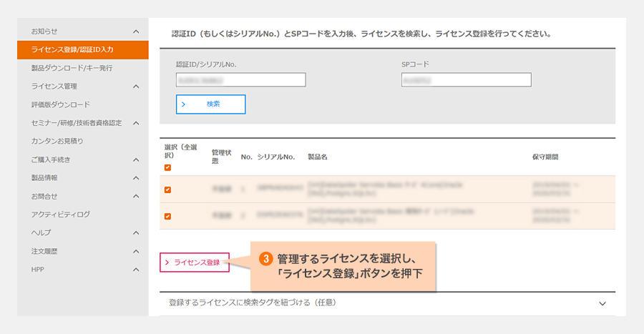Expand the 注文履歴 chevron icon
Screen dimensions: 644x334
(x=136, y=251)
